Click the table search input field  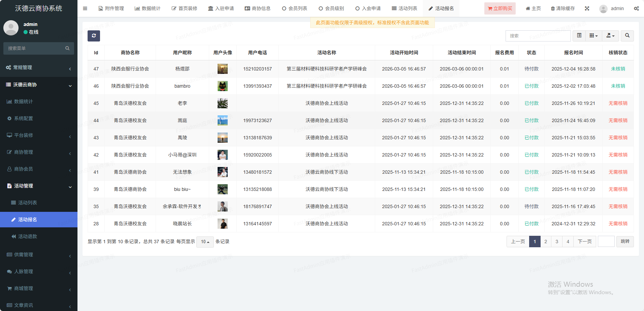538,36
